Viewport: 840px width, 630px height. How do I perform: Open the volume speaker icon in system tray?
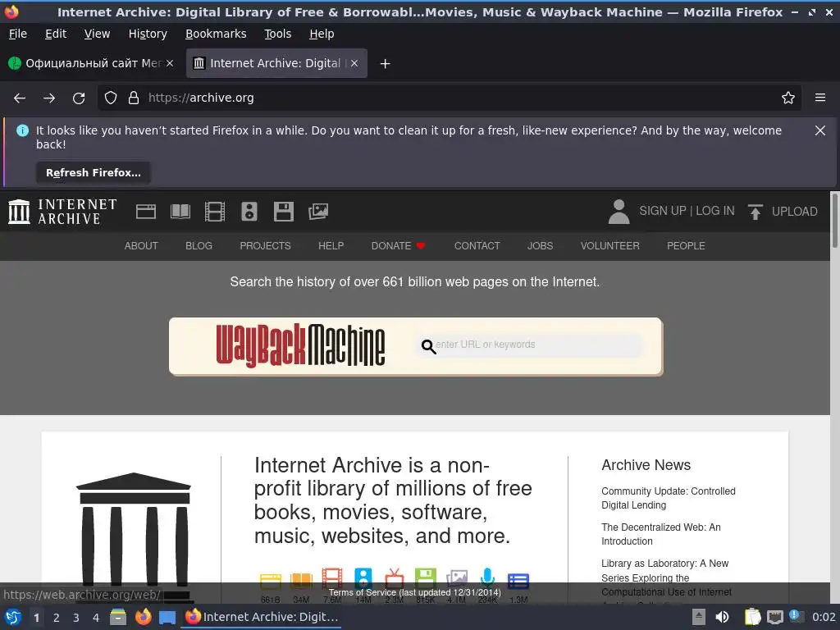pos(722,617)
